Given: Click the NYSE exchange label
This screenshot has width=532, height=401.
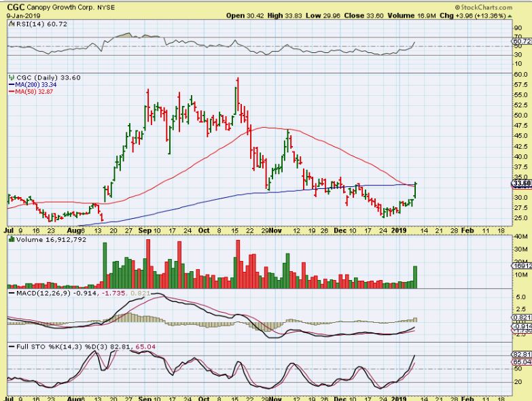Looking at the screenshot, I should (106, 7).
